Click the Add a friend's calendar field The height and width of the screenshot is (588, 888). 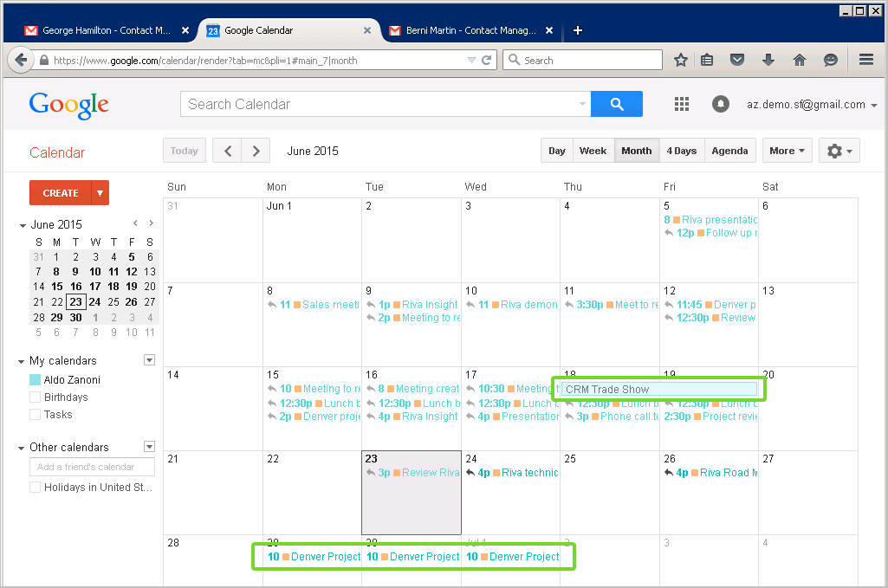(92, 467)
